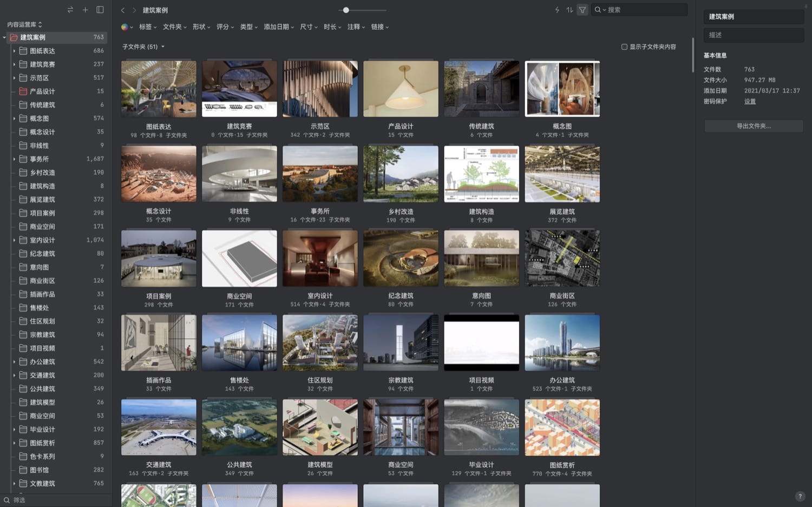This screenshot has height=507, width=812.
Task: Enable 显示子文件夹内容 checkbox
Action: click(x=624, y=47)
